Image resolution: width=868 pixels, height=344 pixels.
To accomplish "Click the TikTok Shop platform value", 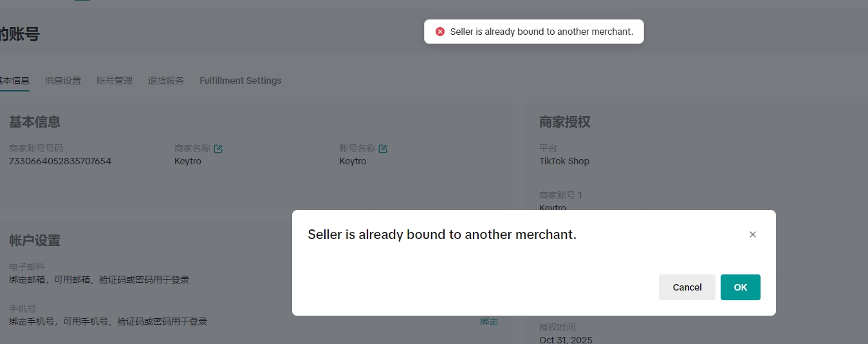I will (x=564, y=161).
